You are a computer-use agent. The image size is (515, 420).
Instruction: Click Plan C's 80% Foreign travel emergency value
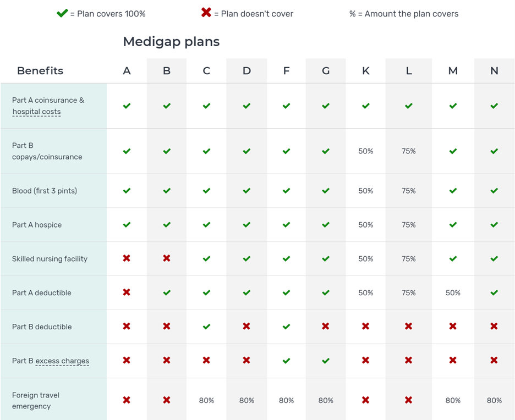pos(206,401)
